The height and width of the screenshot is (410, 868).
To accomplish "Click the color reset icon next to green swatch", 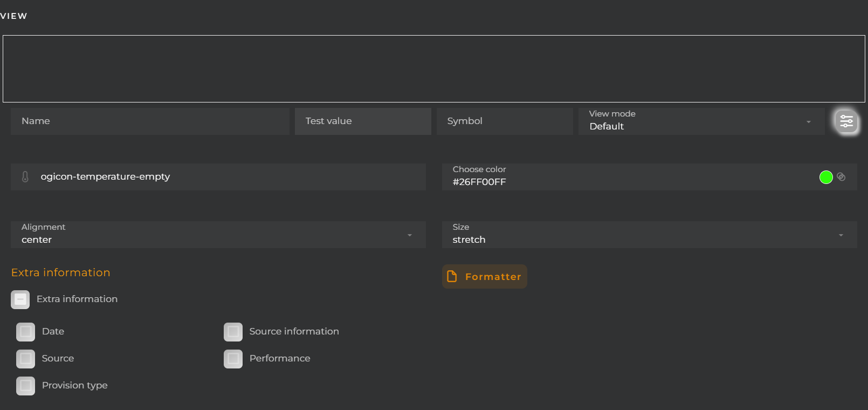I will pos(841,177).
